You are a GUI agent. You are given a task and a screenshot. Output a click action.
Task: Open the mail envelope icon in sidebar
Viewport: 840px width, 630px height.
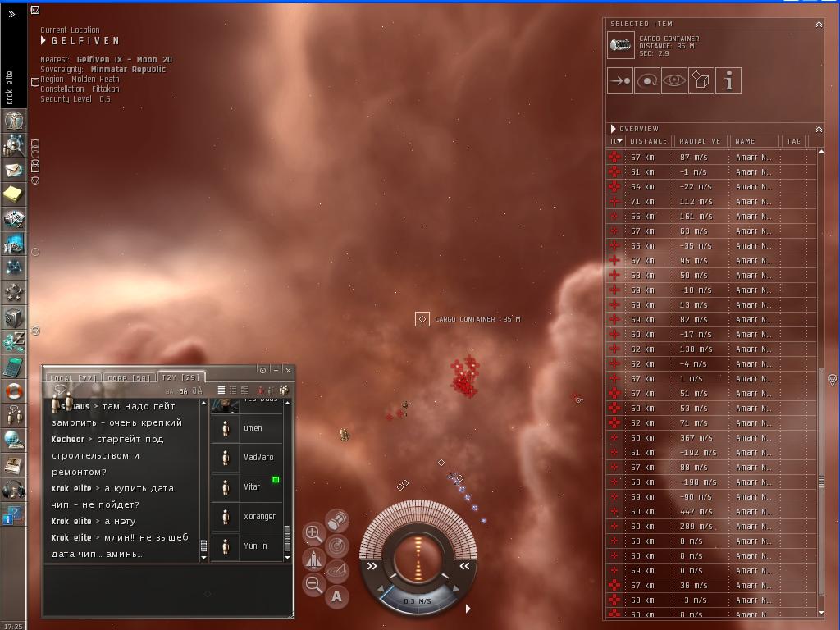coord(13,169)
